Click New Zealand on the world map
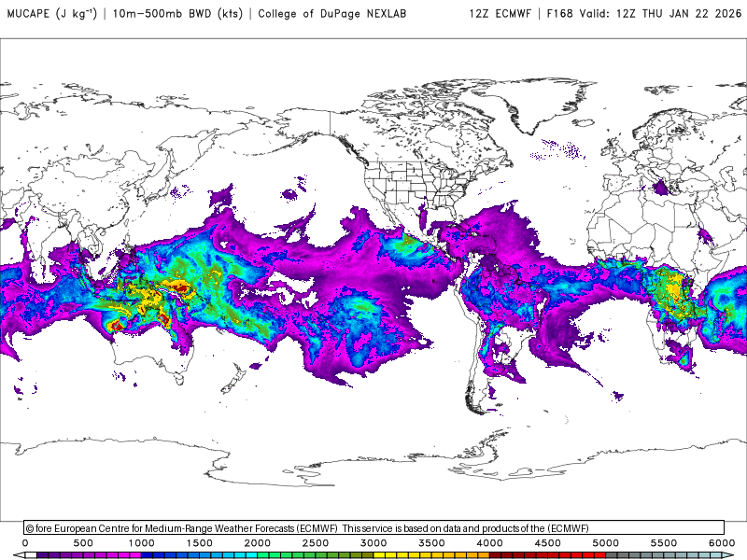This screenshot has height=560, width=747. (233, 379)
